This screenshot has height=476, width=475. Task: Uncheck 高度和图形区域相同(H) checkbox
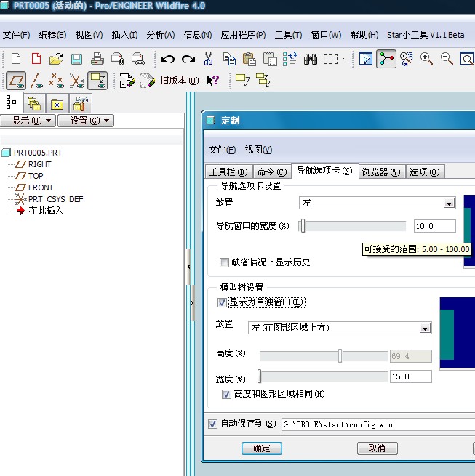[226, 394]
